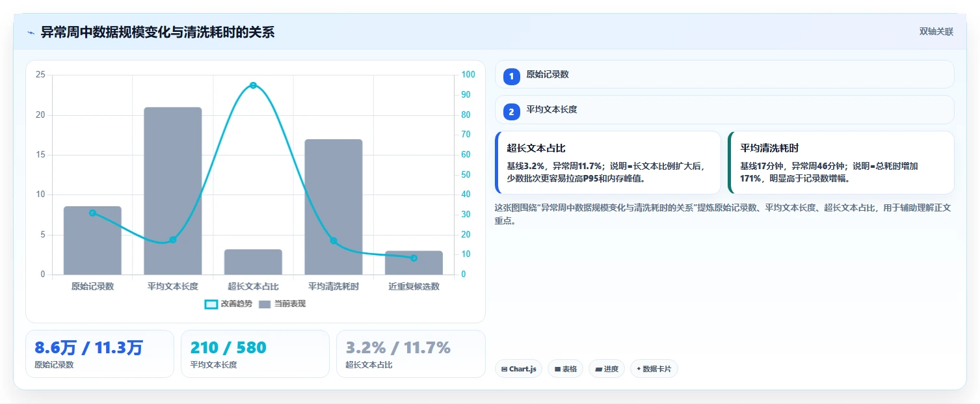Click the 双轴关联 tag in the header
Viewport: 980px width, 404px height.
[936, 32]
